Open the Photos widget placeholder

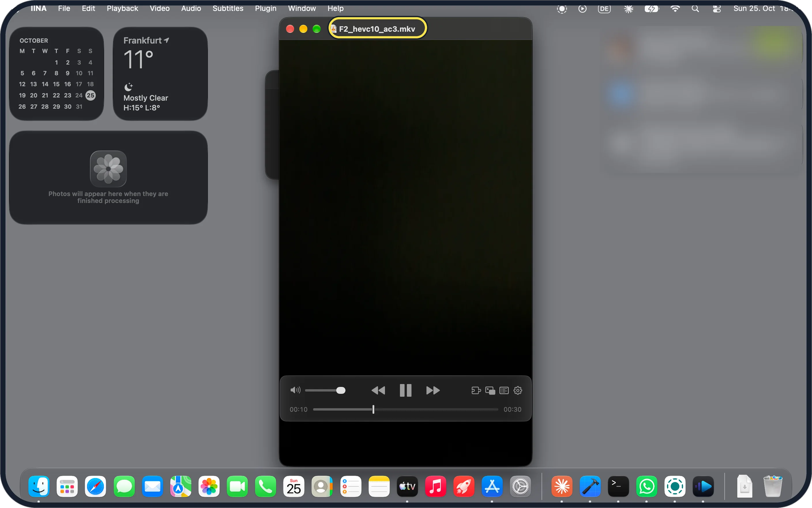tap(108, 177)
